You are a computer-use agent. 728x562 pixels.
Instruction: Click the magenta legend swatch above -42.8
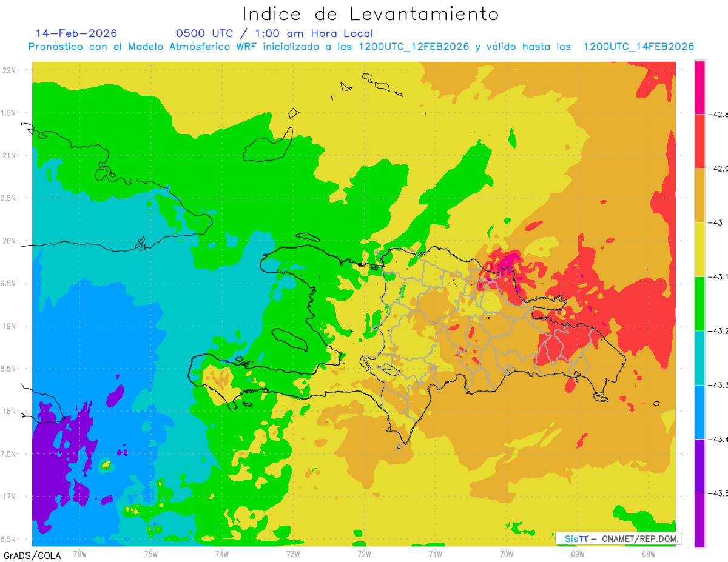click(699, 87)
